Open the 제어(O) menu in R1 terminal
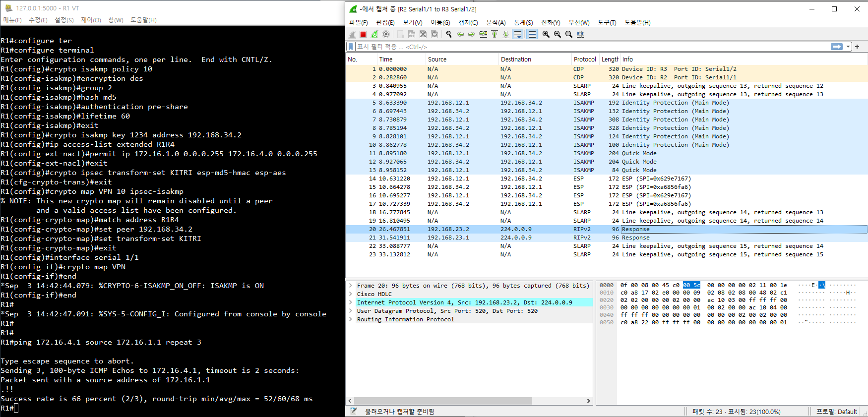Image resolution: width=868 pixels, height=417 pixels. pos(91,20)
